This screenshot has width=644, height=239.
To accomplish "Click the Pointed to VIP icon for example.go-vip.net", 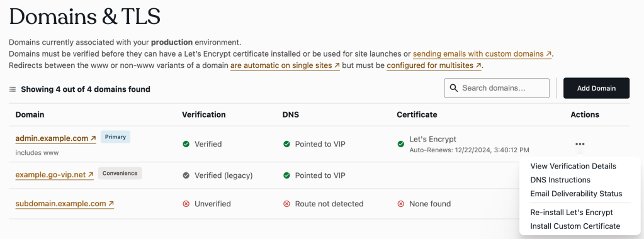I will tap(286, 175).
